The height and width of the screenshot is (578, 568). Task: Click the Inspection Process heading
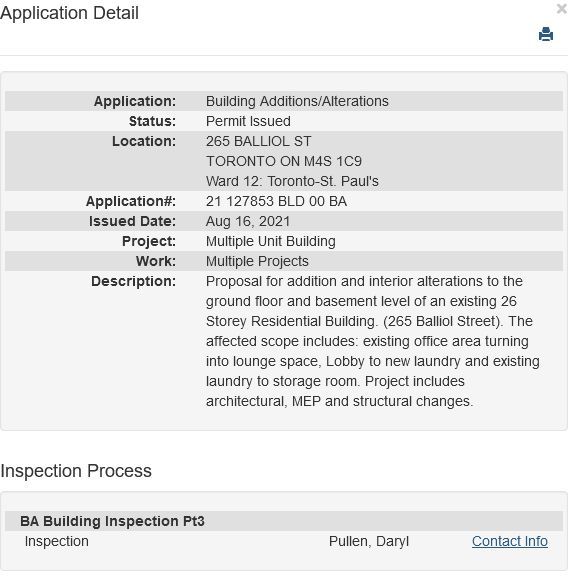point(76,471)
